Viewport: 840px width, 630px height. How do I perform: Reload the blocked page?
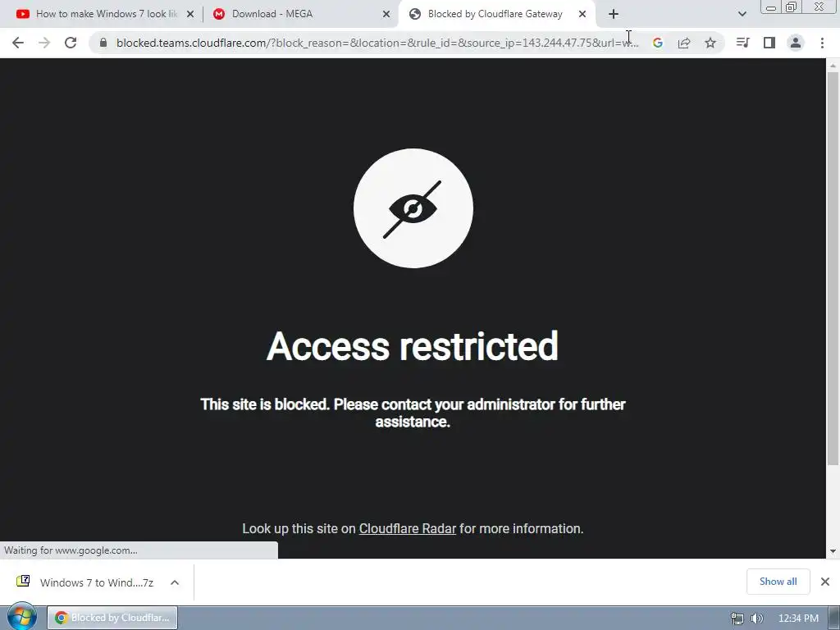pyautogui.click(x=71, y=43)
